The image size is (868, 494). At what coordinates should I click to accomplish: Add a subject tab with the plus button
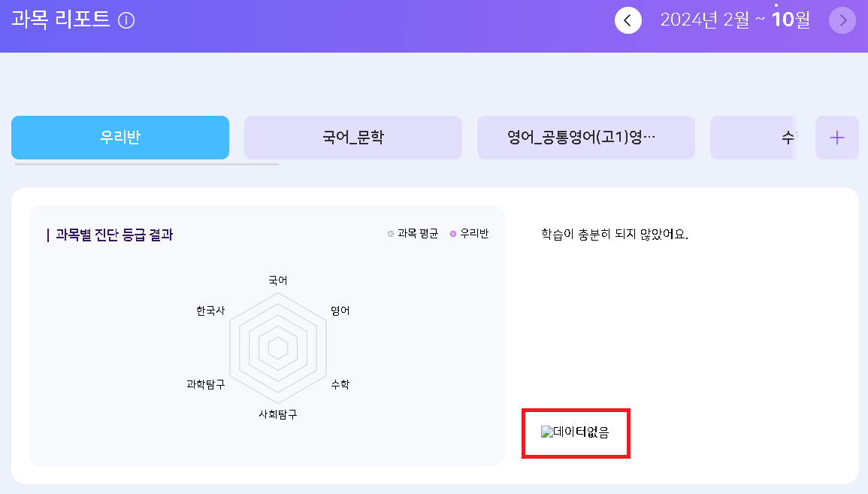pos(836,138)
